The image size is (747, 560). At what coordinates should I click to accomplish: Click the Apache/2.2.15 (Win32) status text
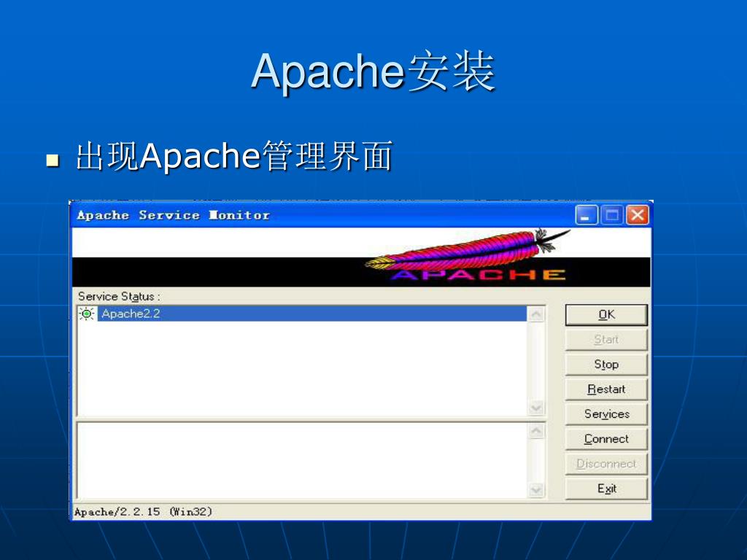click(x=143, y=512)
